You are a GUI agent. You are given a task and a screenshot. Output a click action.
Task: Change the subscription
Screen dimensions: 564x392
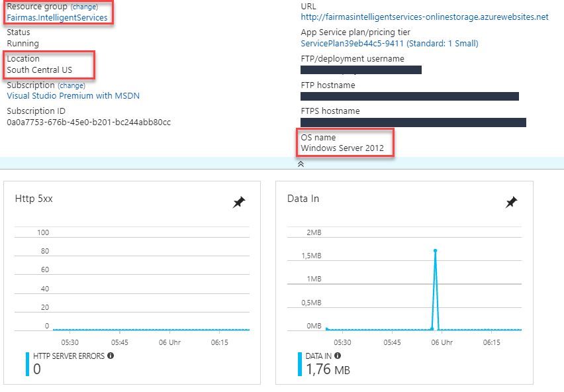pos(71,85)
